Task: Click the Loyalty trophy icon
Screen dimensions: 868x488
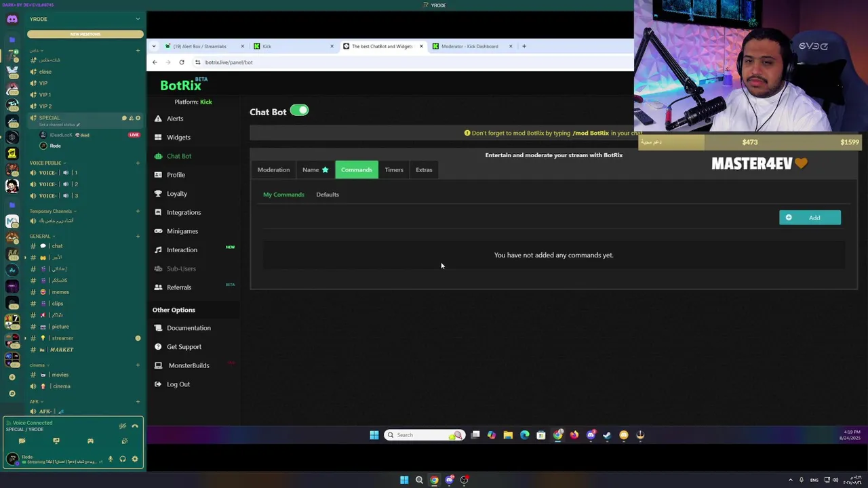Action: 158,194
